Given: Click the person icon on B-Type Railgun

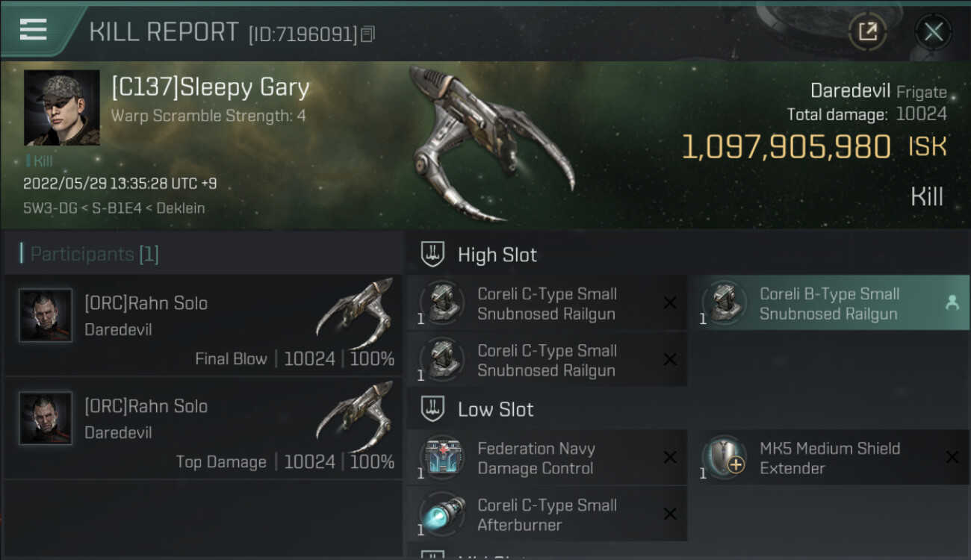Looking at the screenshot, I should (952, 302).
